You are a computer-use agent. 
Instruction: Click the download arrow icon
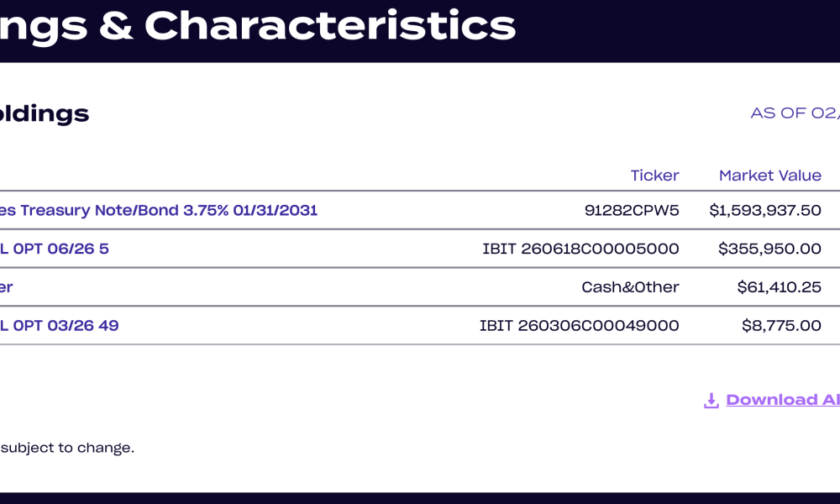point(711,401)
